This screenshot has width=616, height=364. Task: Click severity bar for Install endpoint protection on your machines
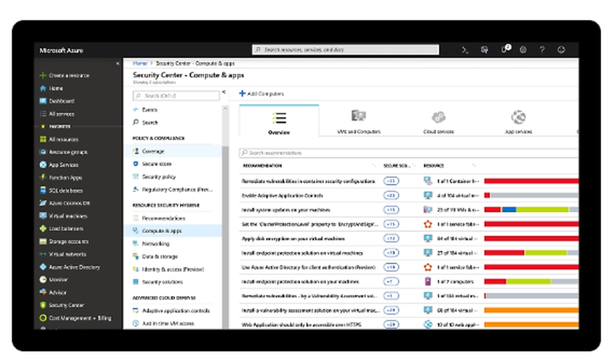tap(531, 281)
